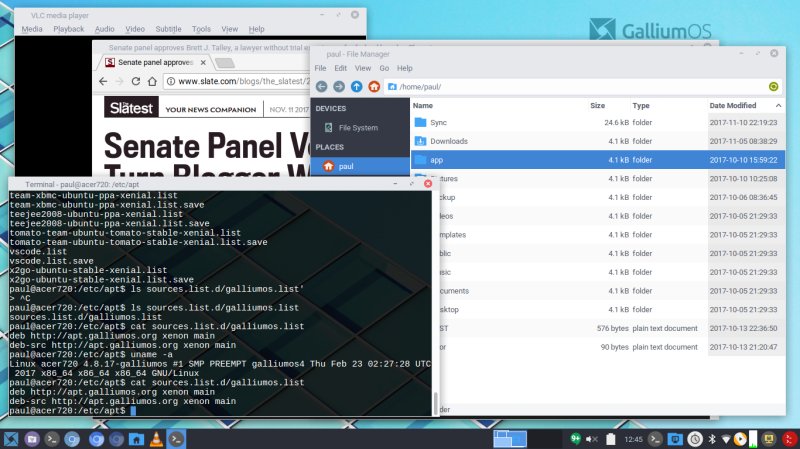Select the app folder row

pyautogui.click(x=598, y=160)
